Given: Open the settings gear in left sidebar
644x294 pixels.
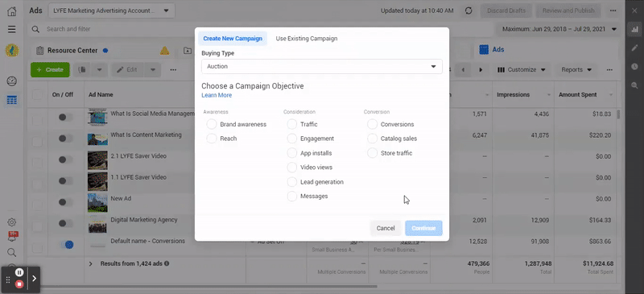Looking at the screenshot, I should coord(12,222).
